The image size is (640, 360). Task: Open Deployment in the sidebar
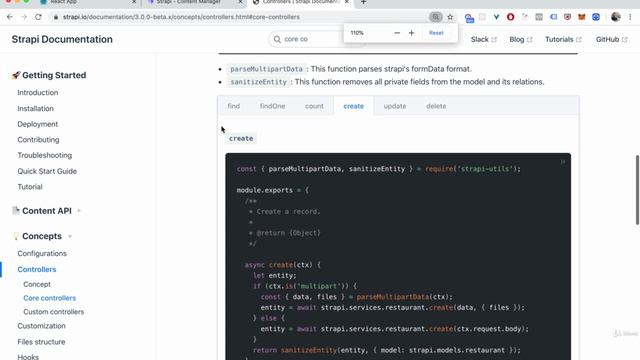point(38,124)
